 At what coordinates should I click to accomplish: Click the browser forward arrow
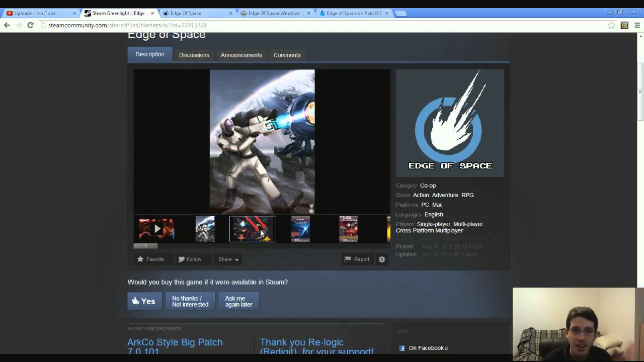click(19, 25)
